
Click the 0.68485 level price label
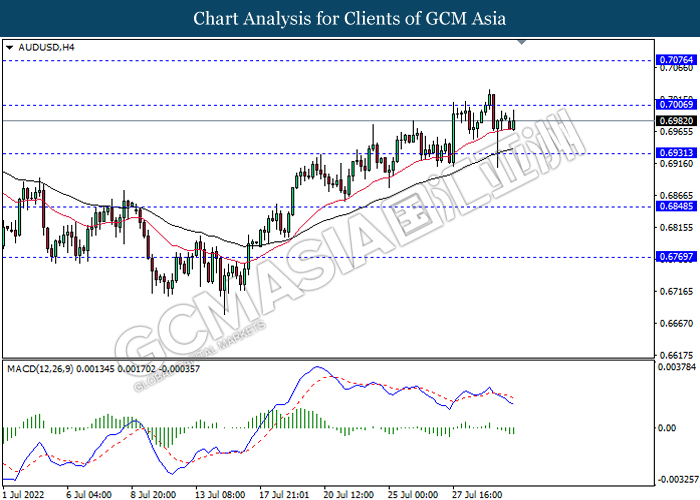(676, 206)
